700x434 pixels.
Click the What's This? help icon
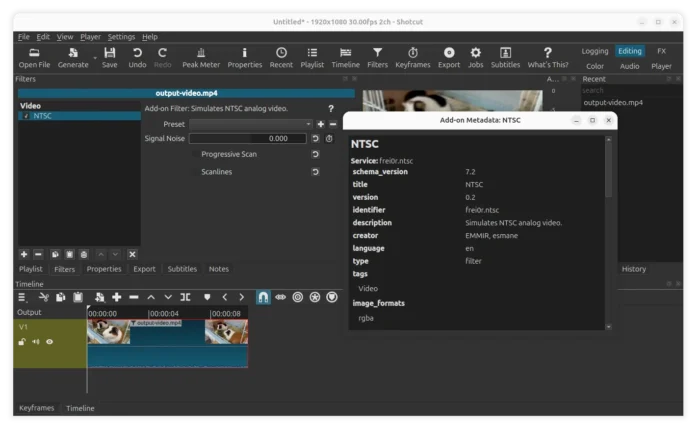[548, 58]
